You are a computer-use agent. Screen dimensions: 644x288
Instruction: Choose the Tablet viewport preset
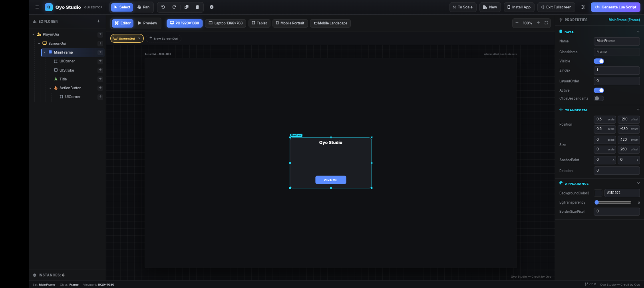click(259, 23)
